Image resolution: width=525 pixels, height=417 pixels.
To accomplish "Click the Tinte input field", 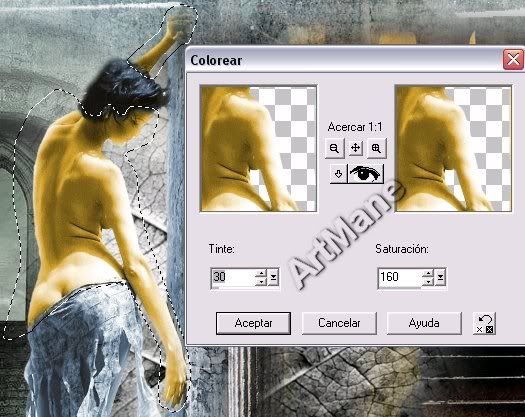I will pyautogui.click(x=233, y=277).
